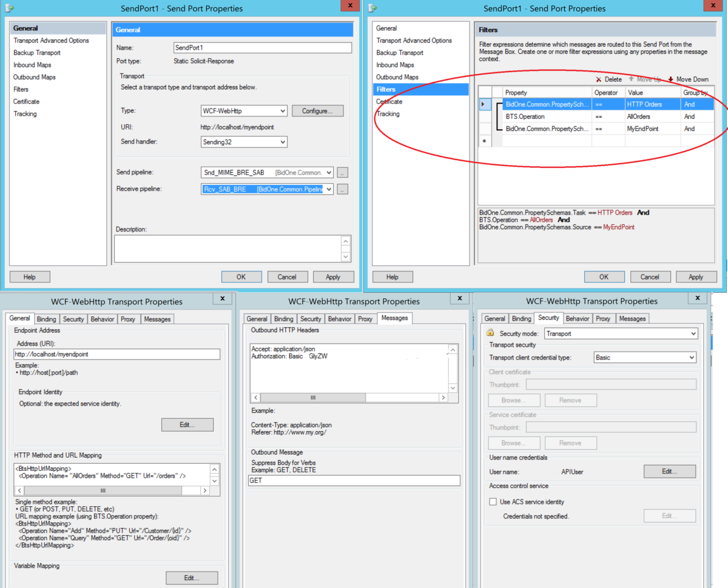Open the Behavior tab in Security window
Screen dimensions: 728x588
click(x=577, y=318)
